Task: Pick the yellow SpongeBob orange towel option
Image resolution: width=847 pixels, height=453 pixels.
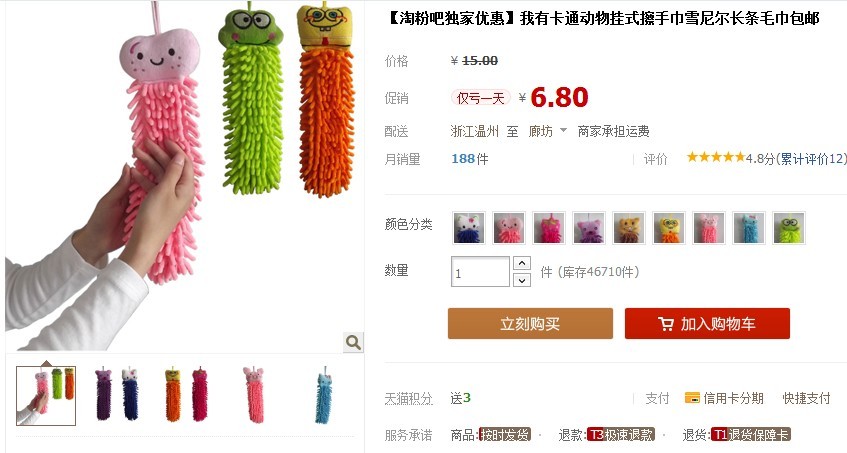Action: [669, 228]
